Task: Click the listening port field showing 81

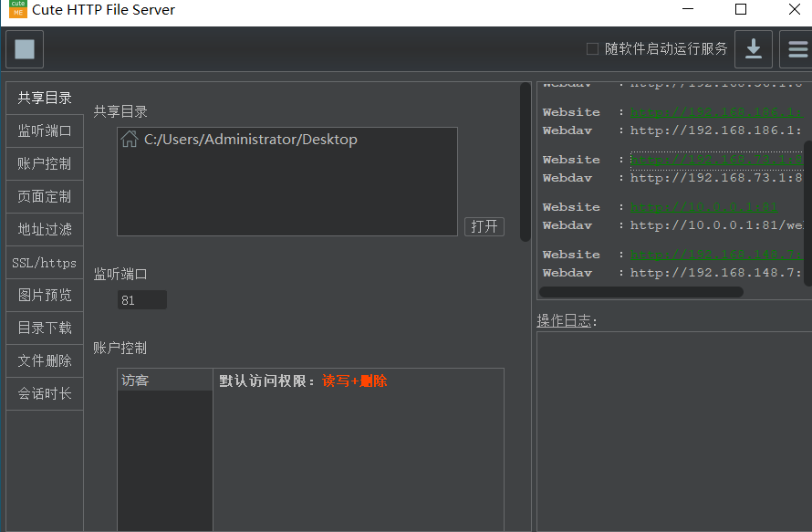Action: click(141, 300)
